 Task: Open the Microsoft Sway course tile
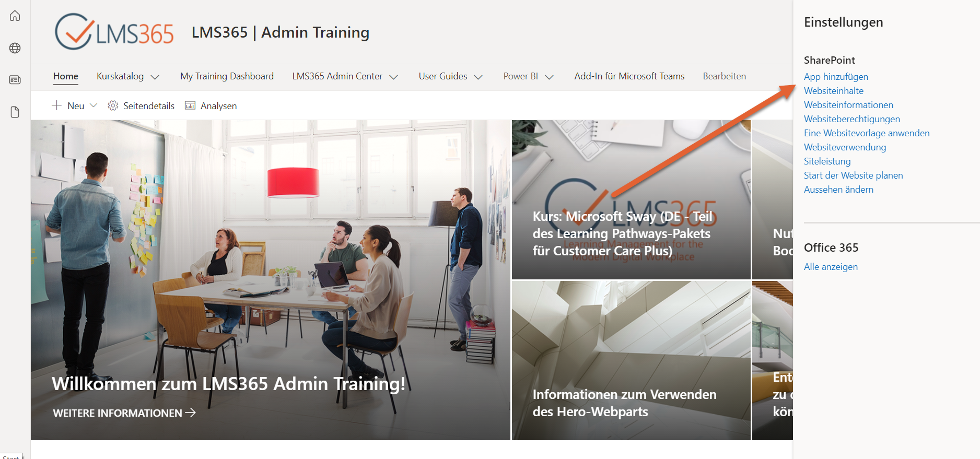click(x=631, y=200)
